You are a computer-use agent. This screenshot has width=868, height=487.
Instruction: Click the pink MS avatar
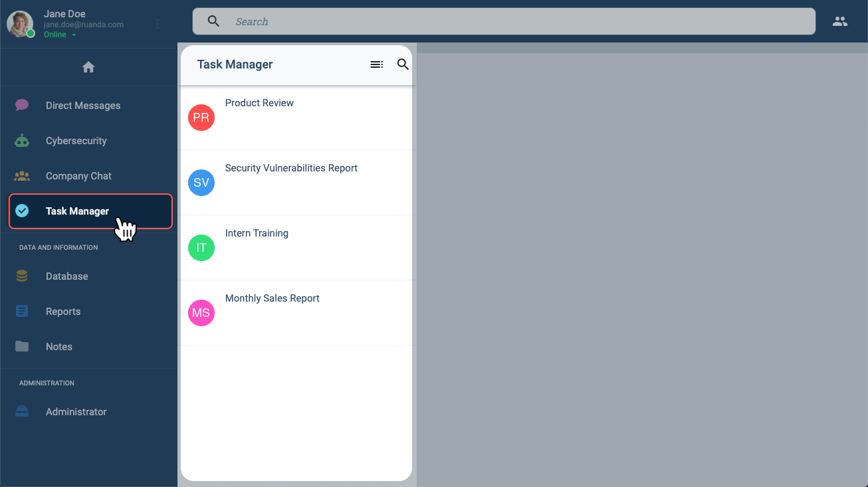(x=201, y=313)
